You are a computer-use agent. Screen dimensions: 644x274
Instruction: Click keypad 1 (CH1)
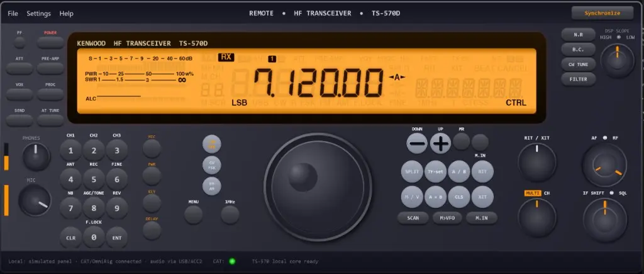click(x=70, y=151)
